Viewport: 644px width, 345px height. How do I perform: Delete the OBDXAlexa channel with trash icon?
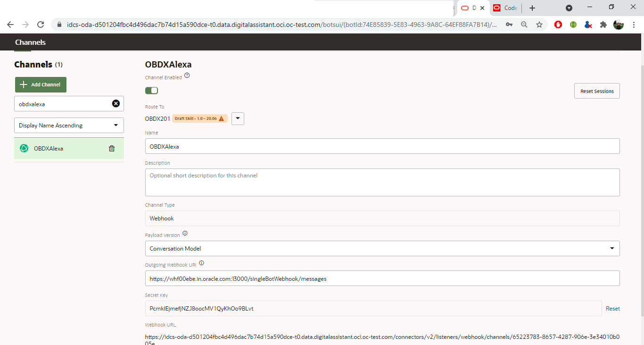(x=112, y=148)
